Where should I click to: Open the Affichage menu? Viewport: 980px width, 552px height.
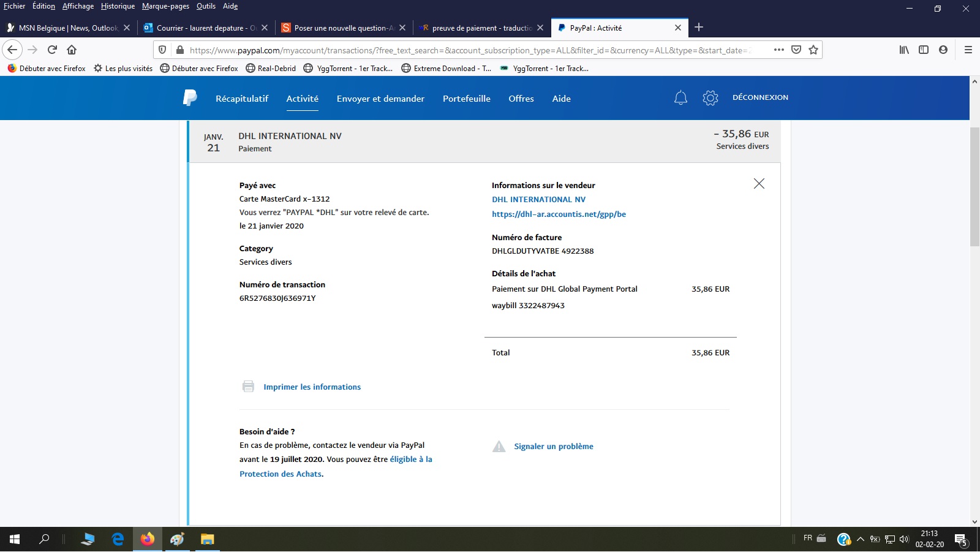(x=78, y=6)
